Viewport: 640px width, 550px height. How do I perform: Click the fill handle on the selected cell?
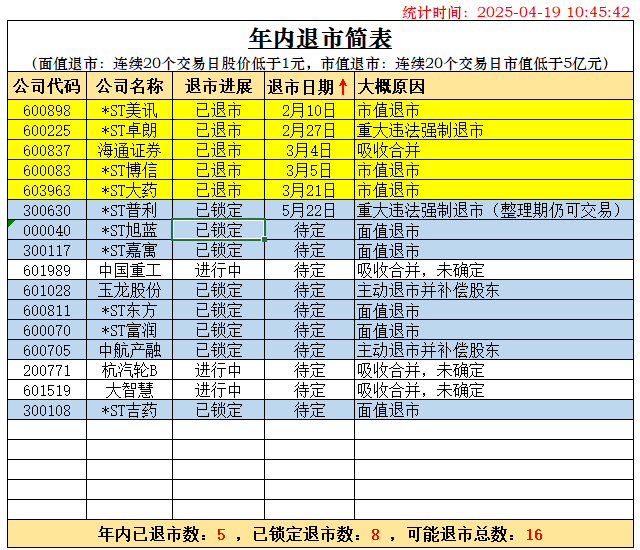pyautogui.click(x=265, y=240)
